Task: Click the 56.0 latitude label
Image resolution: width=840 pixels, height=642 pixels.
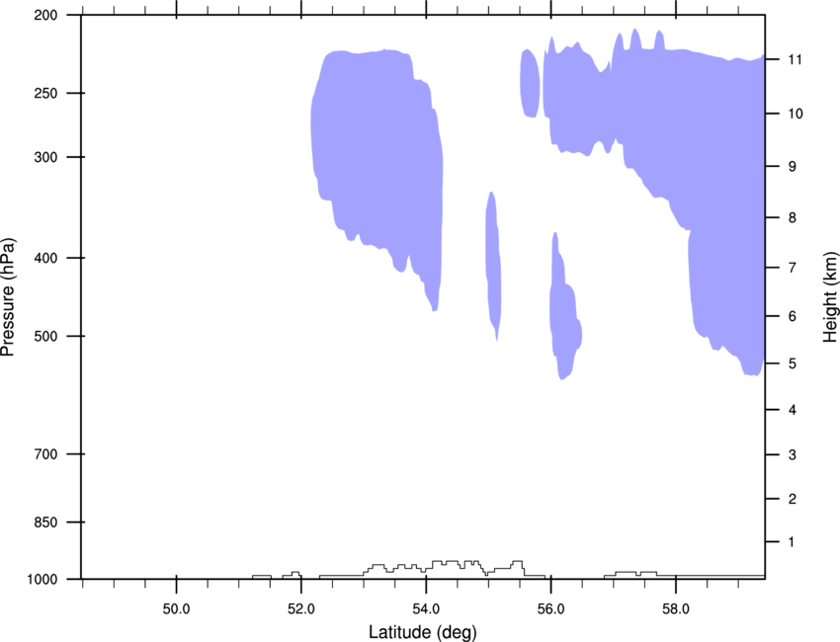Action: [x=550, y=609]
